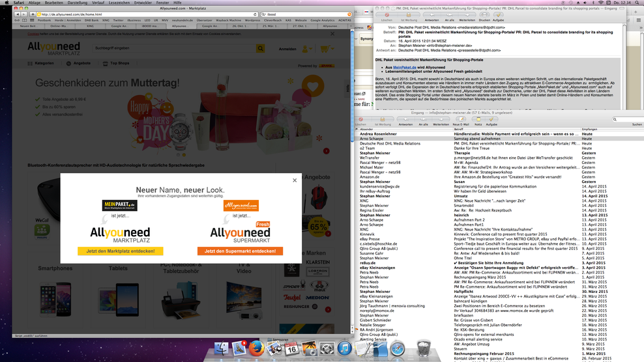Open Safari compass icon in Dock
Screen dimensions: 644x362
coord(398,349)
